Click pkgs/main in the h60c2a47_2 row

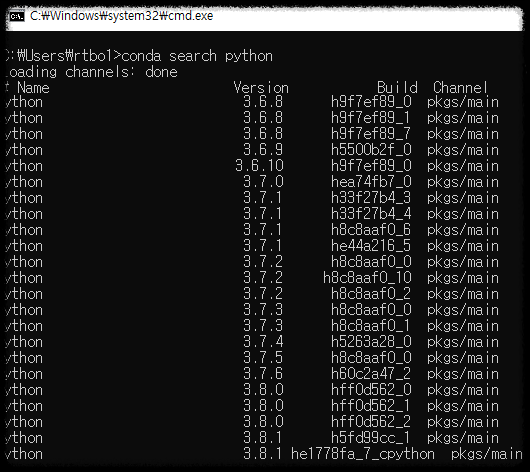pos(463,374)
